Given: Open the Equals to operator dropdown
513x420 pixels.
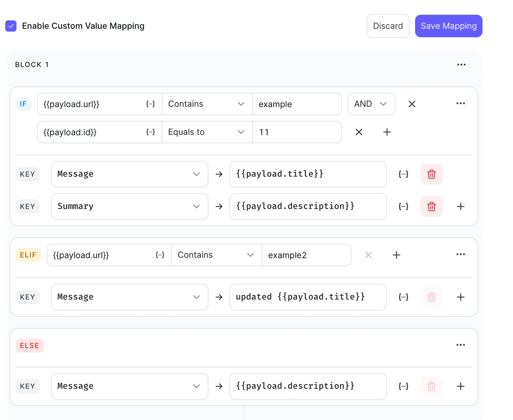Looking at the screenshot, I should pyautogui.click(x=207, y=132).
